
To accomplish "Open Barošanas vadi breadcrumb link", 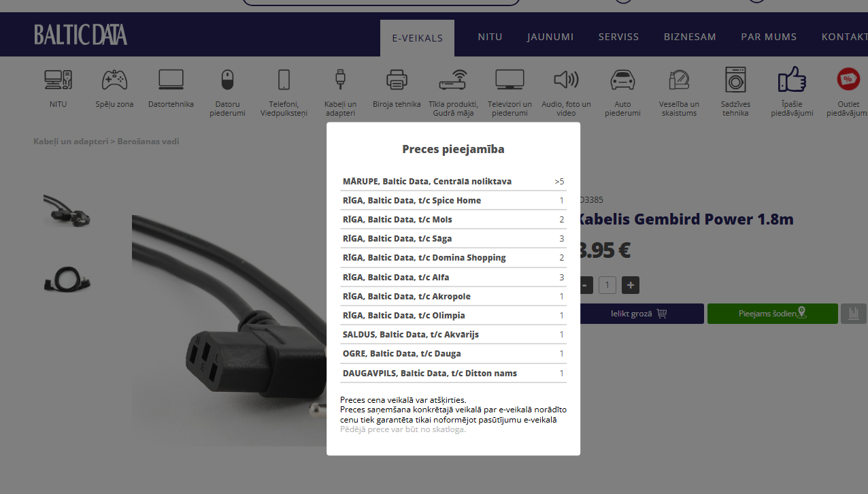I will tap(148, 142).
